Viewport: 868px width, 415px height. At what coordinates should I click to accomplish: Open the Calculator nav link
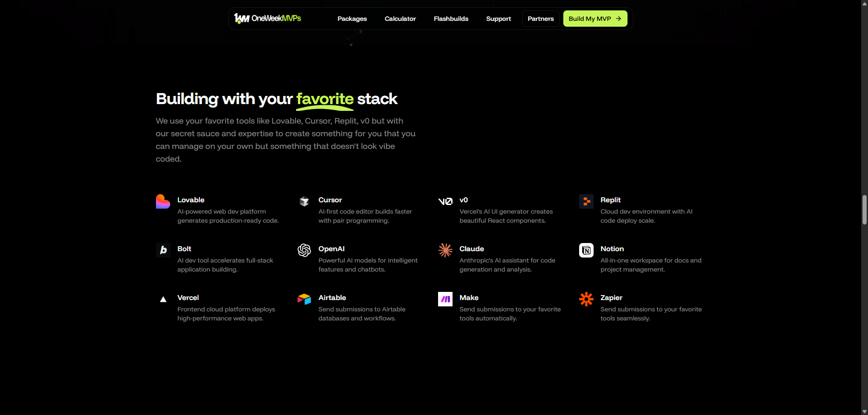pos(400,19)
